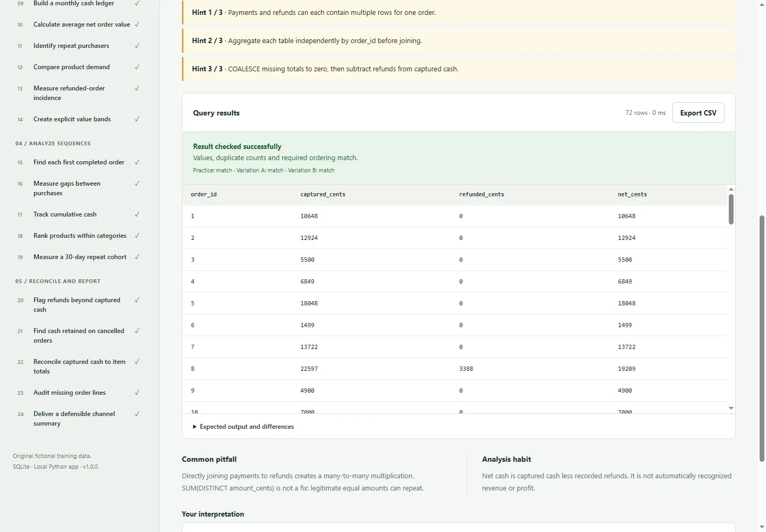This screenshot has width=766, height=532.
Task: Click the Result checked successfully message
Action: (237, 146)
